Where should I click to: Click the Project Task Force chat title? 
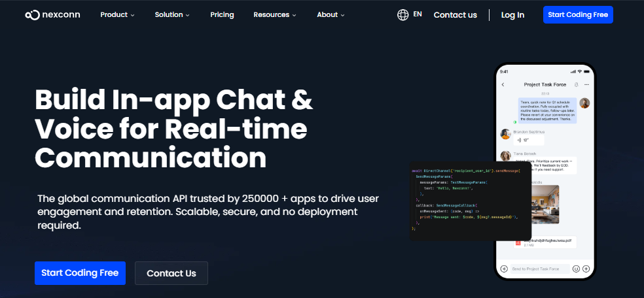[545, 85]
